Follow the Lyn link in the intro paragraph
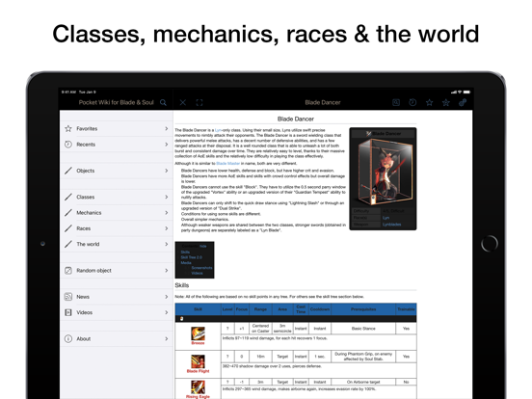 coord(218,130)
